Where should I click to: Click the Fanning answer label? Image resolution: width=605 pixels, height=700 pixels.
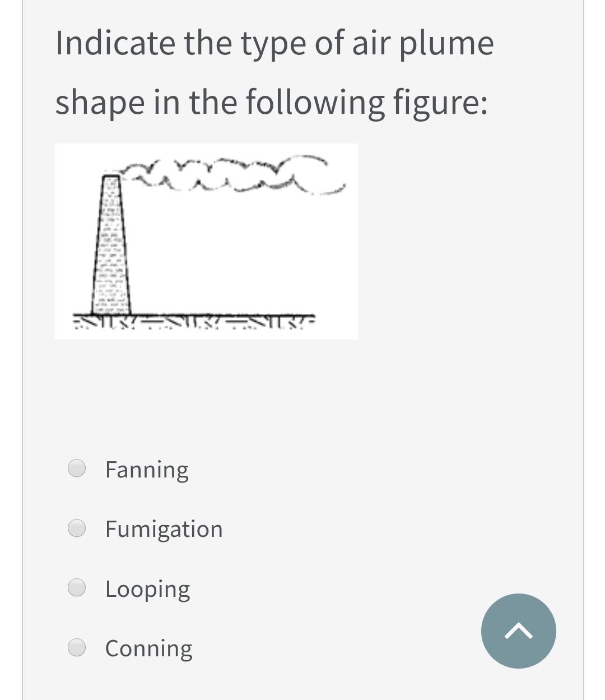pyautogui.click(x=147, y=469)
